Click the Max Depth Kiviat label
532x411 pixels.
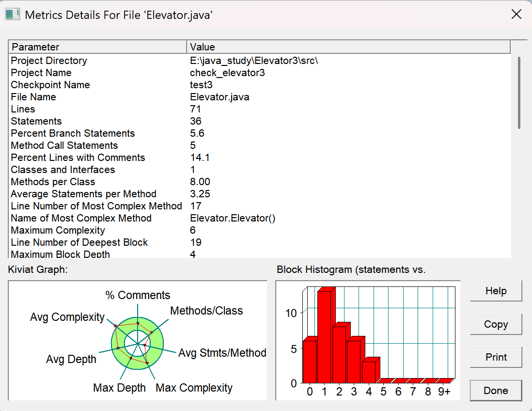tap(119, 388)
